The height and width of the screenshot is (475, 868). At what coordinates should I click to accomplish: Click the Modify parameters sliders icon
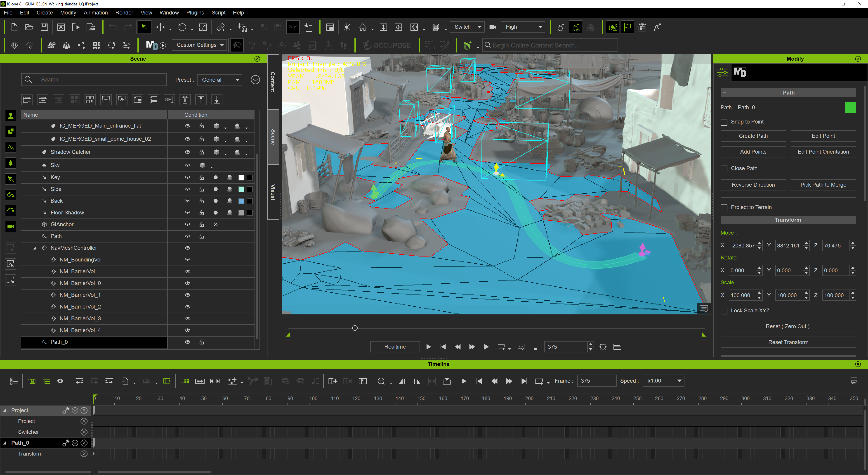(x=722, y=72)
